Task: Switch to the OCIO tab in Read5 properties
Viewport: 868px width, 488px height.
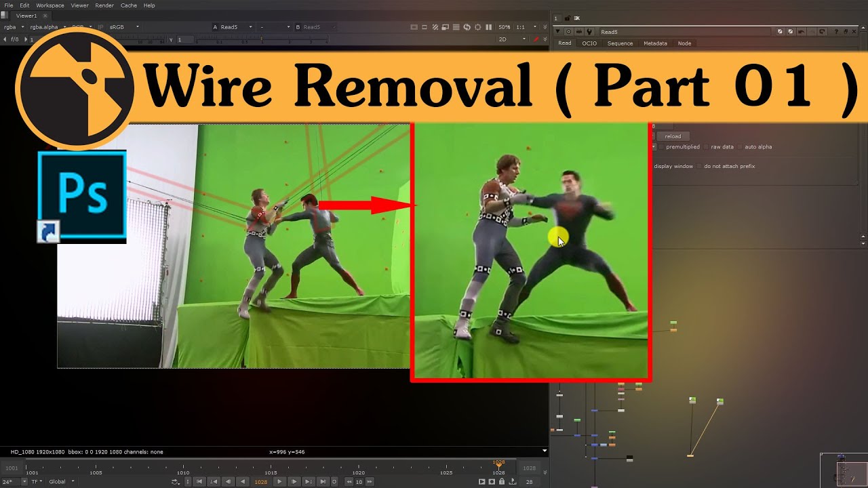Action: [x=589, y=43]
